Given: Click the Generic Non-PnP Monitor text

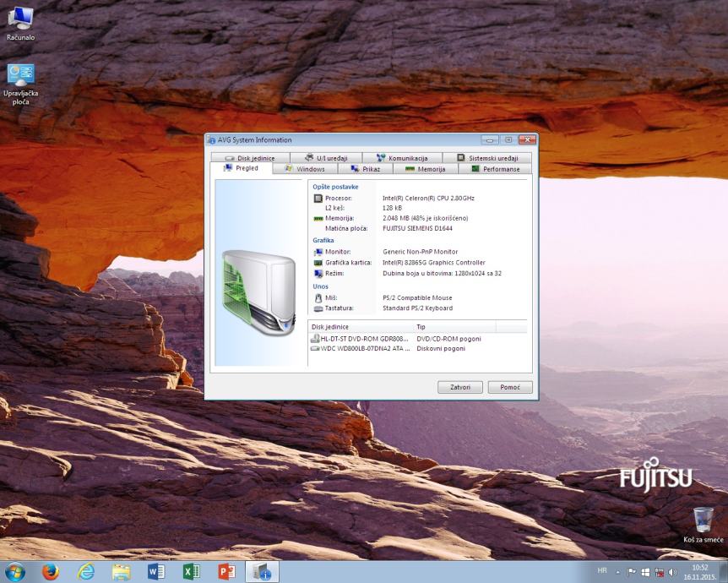Looking at the screenshot, I should (x=421, y=252).
